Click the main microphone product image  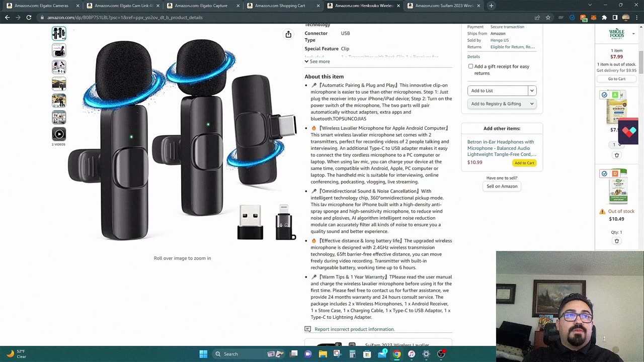pos(182,140)
